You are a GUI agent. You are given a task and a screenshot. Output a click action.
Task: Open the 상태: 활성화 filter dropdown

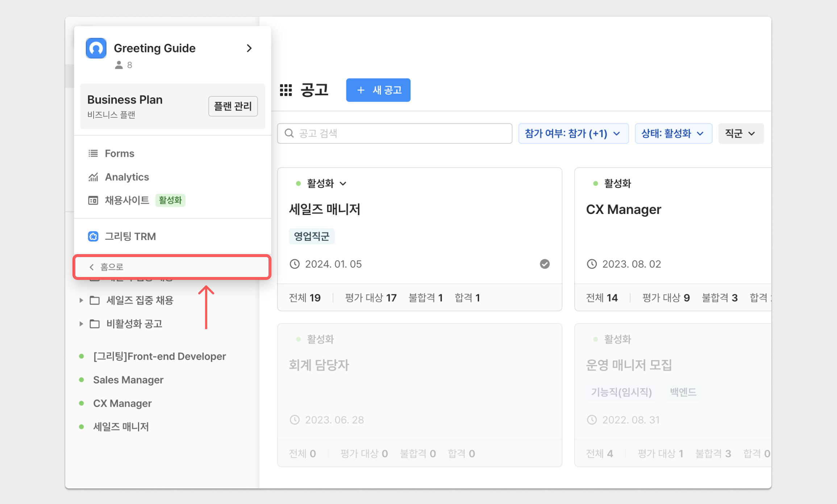tap(673, 134)
